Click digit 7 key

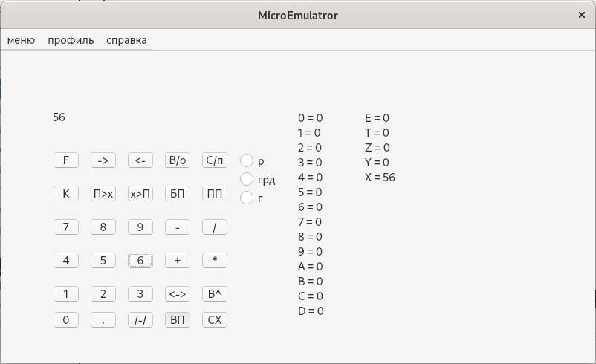tap(66, 227)
